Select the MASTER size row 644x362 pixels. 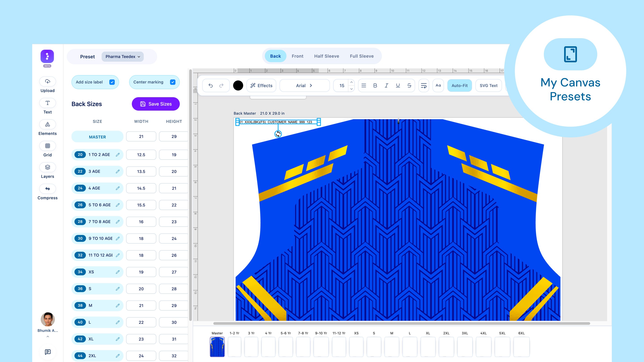(97, 137)
